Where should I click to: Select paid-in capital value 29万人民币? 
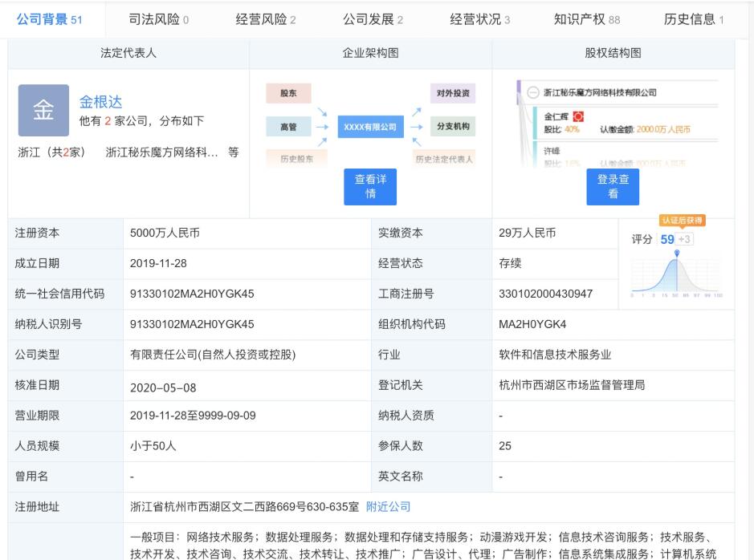tap(527, 233)
